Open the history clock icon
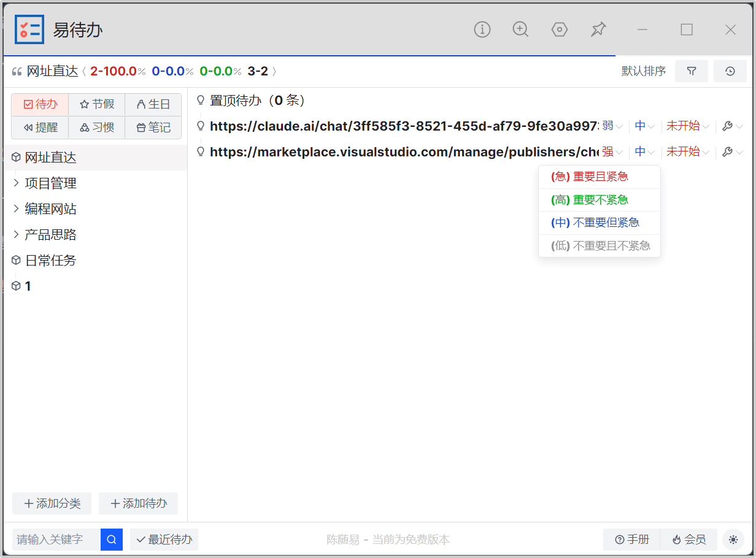The width and height of the screenshot is (756, 558). click(730, 71)
